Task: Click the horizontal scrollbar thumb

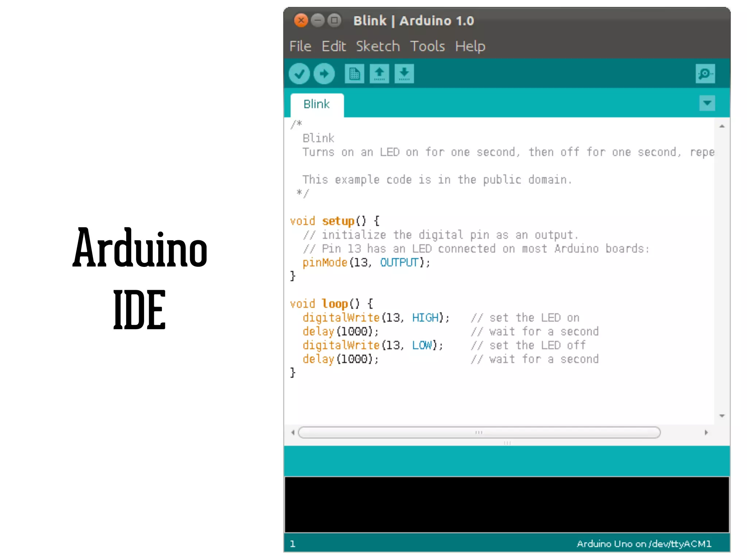Action: (x=479, y=432)
